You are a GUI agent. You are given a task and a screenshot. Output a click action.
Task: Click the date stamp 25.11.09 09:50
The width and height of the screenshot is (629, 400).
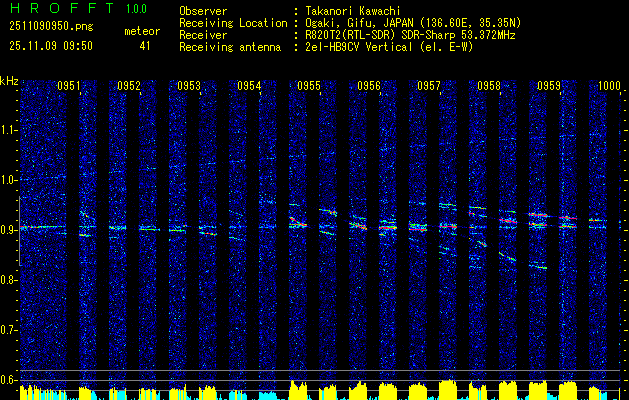51,46
